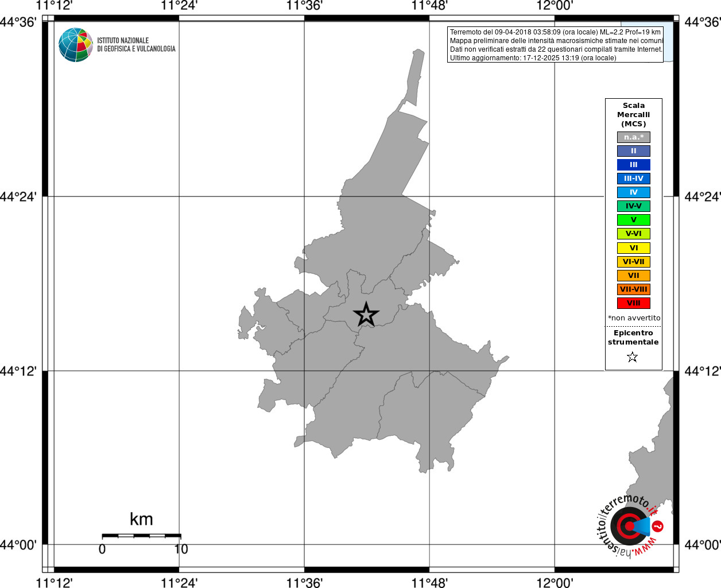Click the bottom axis label 12°00'
721x588 pixels.
pyautogui.click(x=555, y=583)
